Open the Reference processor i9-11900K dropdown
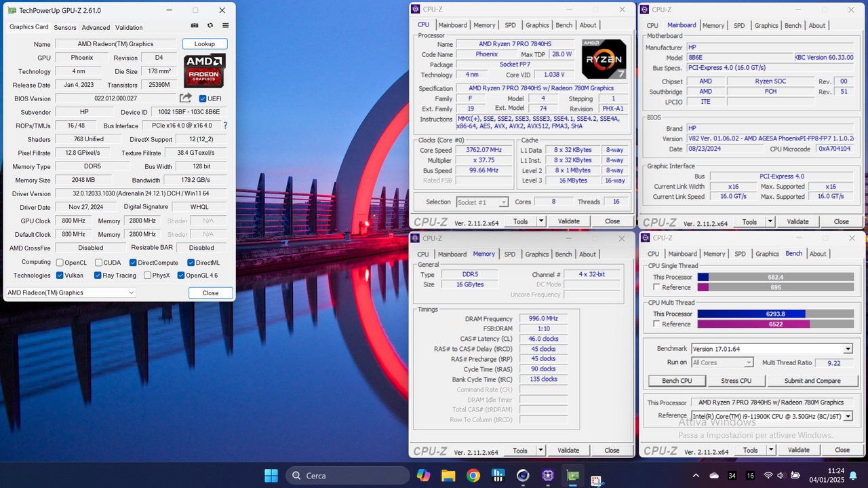 (772, 416)
